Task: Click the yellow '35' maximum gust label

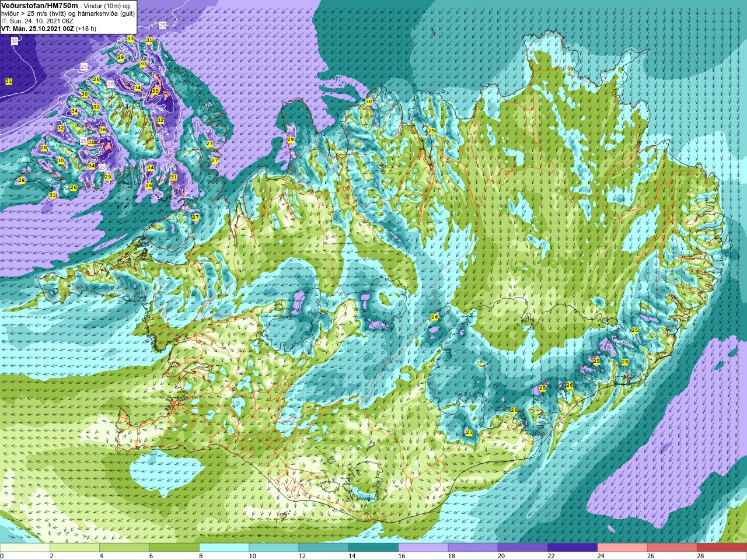Action: [x=155, y=92]
